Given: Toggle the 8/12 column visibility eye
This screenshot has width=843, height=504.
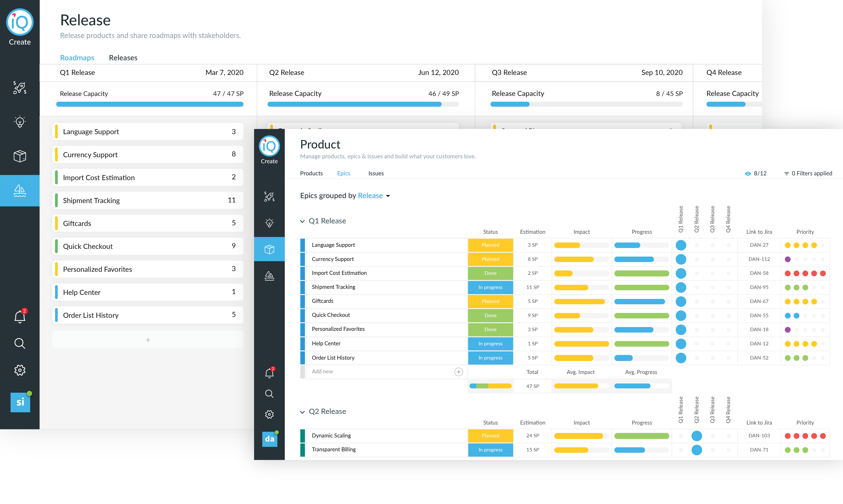Looking at the screenshot, I should tap(748, 174).
